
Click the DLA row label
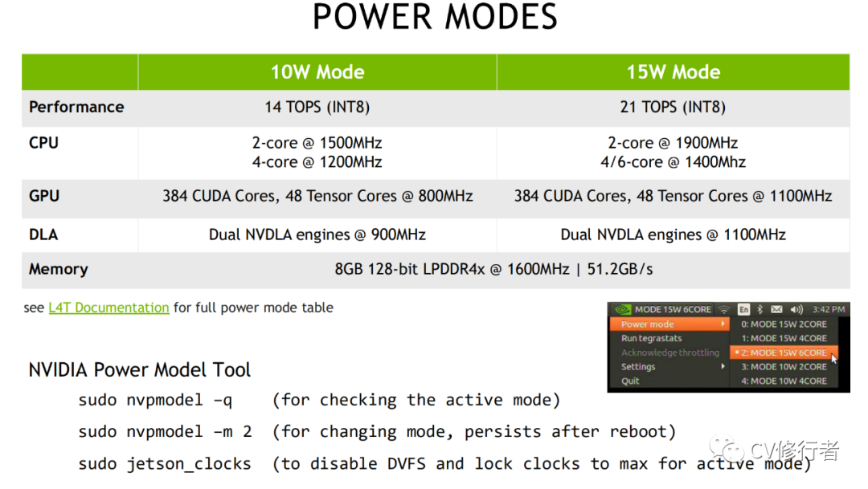[43, 234]
